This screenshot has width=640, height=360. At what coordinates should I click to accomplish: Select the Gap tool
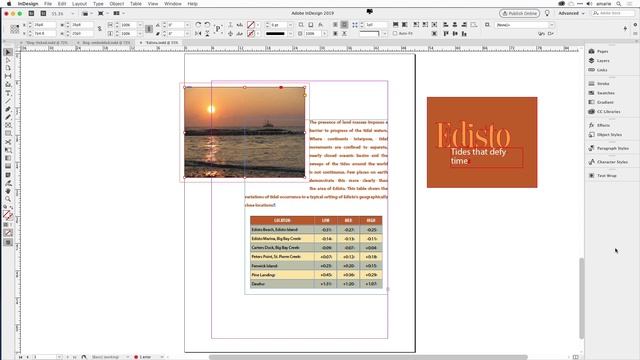[8, 76]
